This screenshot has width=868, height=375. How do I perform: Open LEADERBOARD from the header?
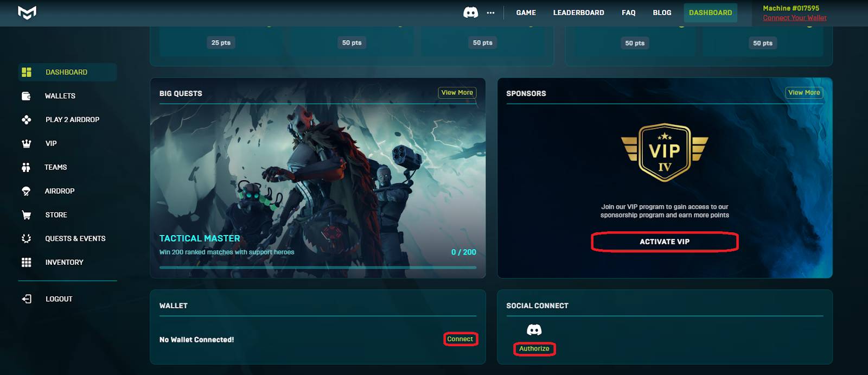tap(578, 12)
